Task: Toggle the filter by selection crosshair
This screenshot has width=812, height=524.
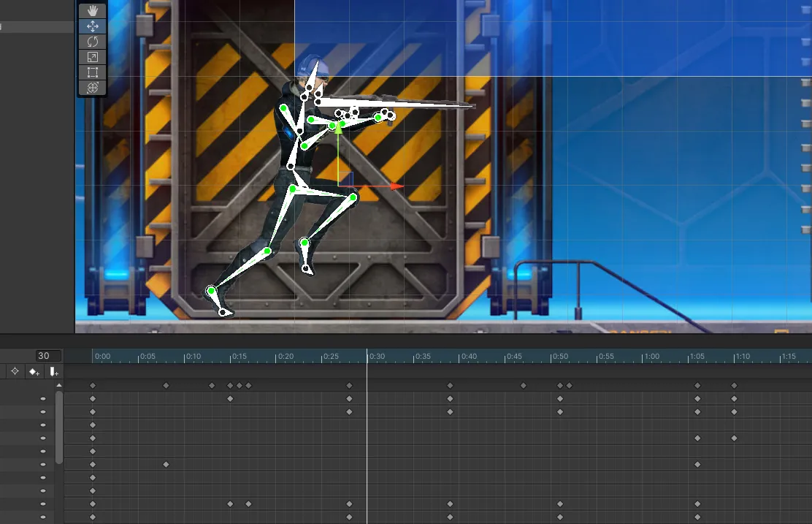Action: point(14,372)
